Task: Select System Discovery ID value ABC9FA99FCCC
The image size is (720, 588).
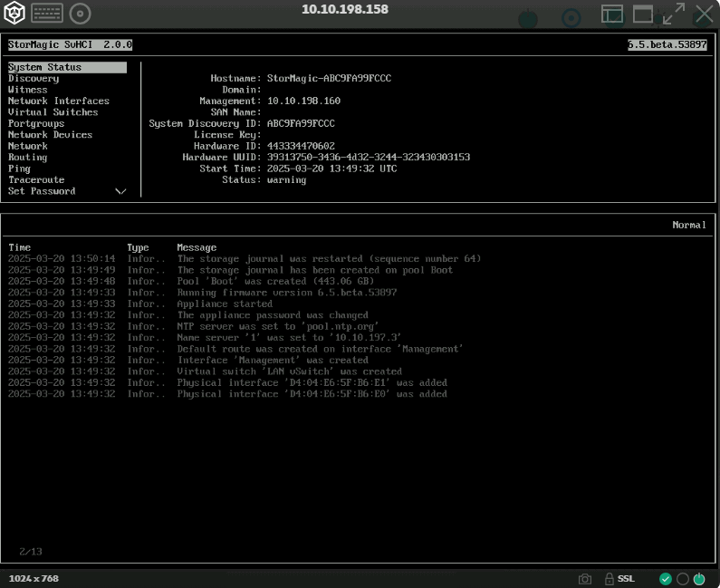Action: tap(301, 123)
